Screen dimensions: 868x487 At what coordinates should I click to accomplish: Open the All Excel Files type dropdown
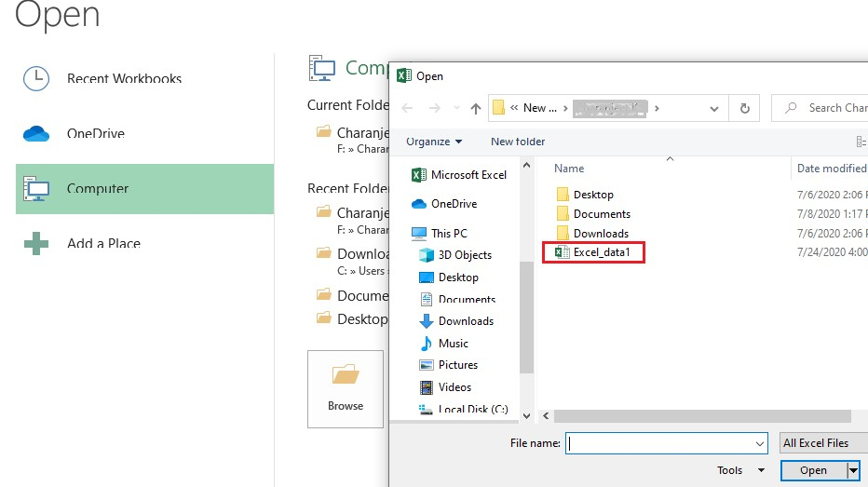822,443
